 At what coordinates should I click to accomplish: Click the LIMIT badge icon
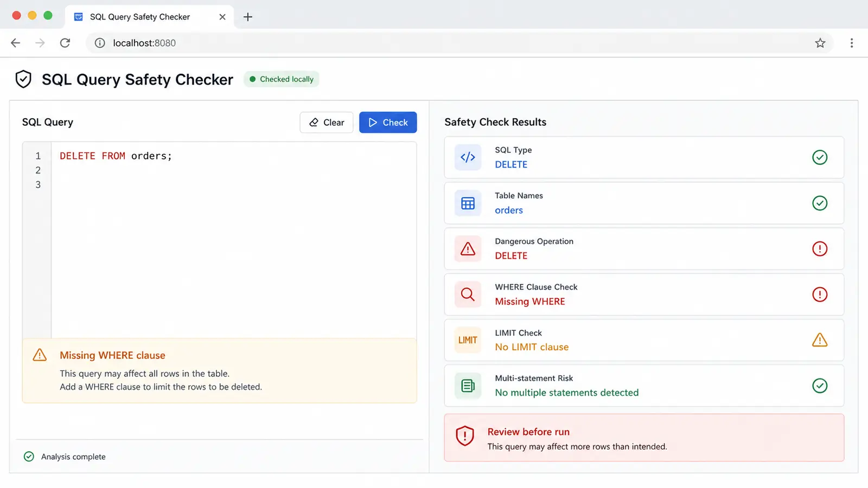468,340
